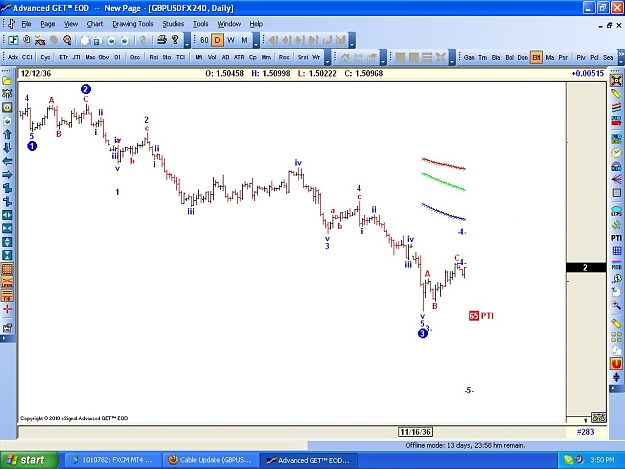Click the blue left arrow in left sidebar
This screenshot has height=469, width=625.
click(7, 161)
